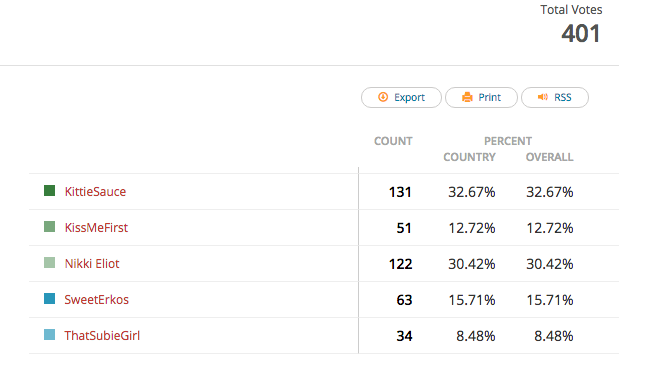
Task: Click the teal SweetErkos color swatch
Action: tap(50, 298)
